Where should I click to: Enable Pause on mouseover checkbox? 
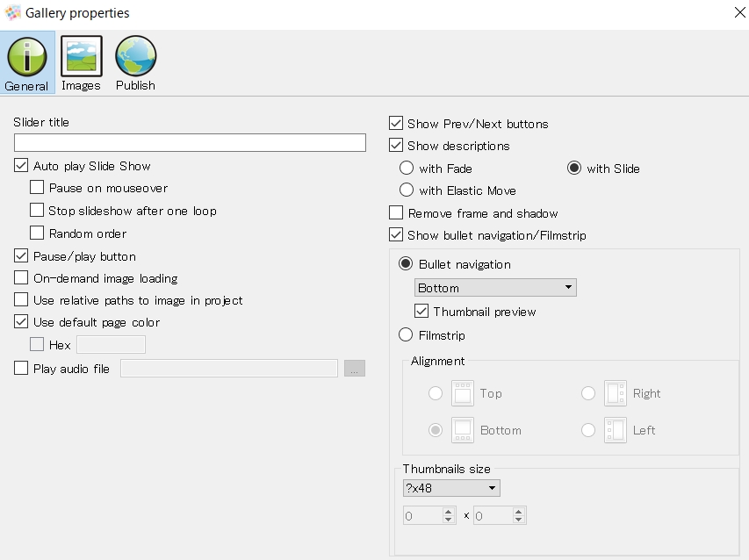37,187
